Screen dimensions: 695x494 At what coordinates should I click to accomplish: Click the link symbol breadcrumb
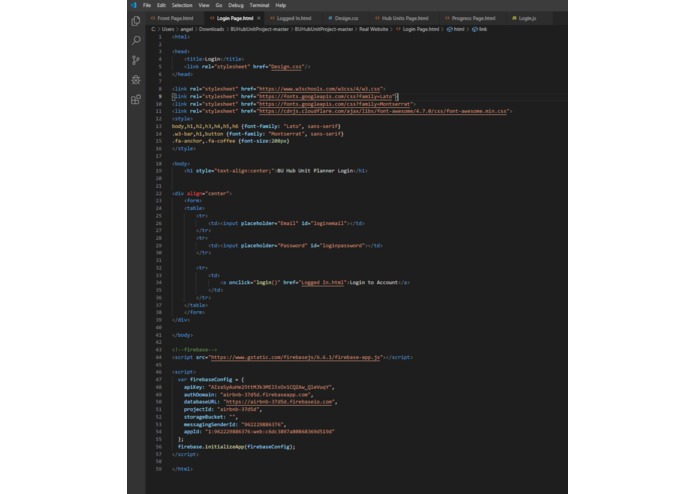(x=480, y=29)
